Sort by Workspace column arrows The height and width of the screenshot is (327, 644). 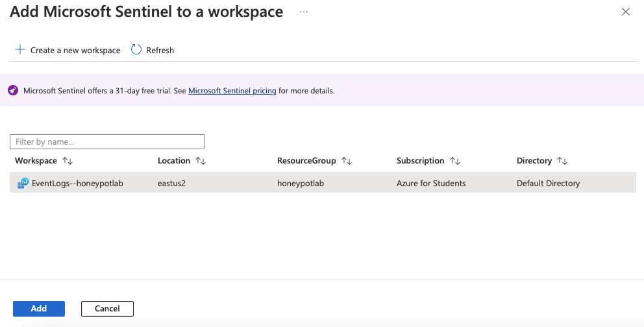click(x=68, y=161)
